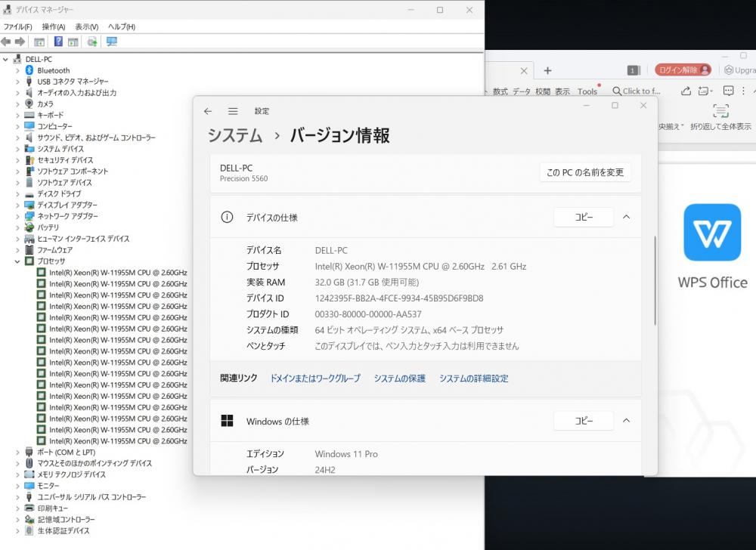The height and width of the screenshot is (550, 756).
Task: Click the WPS share arrow icon
Action: pos(686,91)
